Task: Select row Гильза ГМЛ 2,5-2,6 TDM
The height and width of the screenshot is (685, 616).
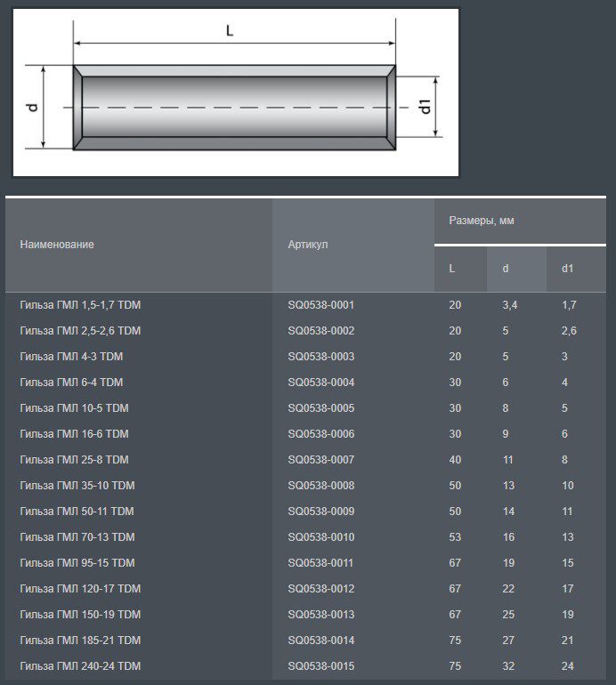Action: coord(305,331)
